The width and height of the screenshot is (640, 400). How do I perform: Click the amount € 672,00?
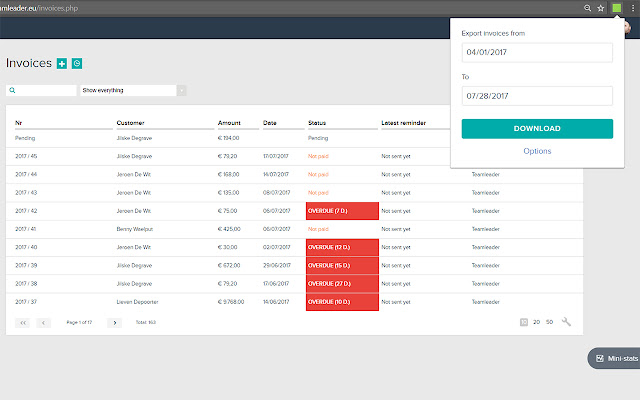pyautogui.click(x=229, y=265)
